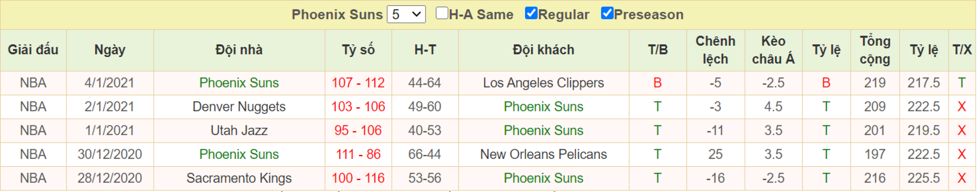Click the 95 - 106 match score
The height and width of the screenshot is (192, 980).
358,130
